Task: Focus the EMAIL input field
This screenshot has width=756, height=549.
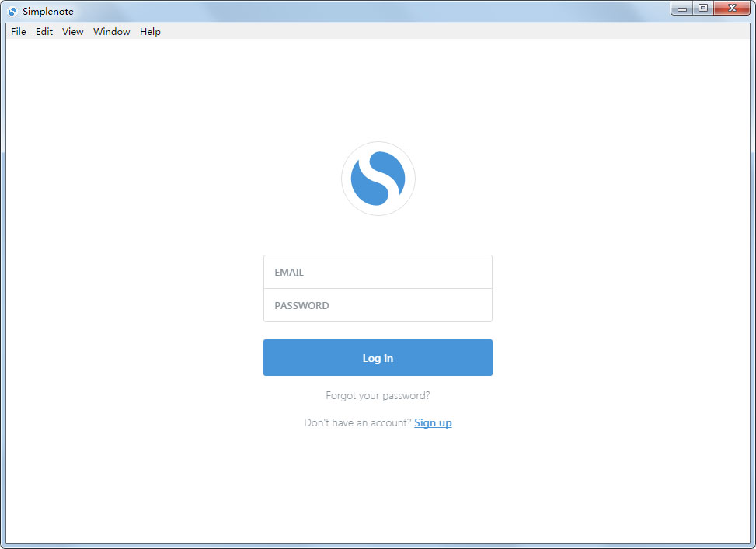Action: pyautogui.click(x=378, y=272)
